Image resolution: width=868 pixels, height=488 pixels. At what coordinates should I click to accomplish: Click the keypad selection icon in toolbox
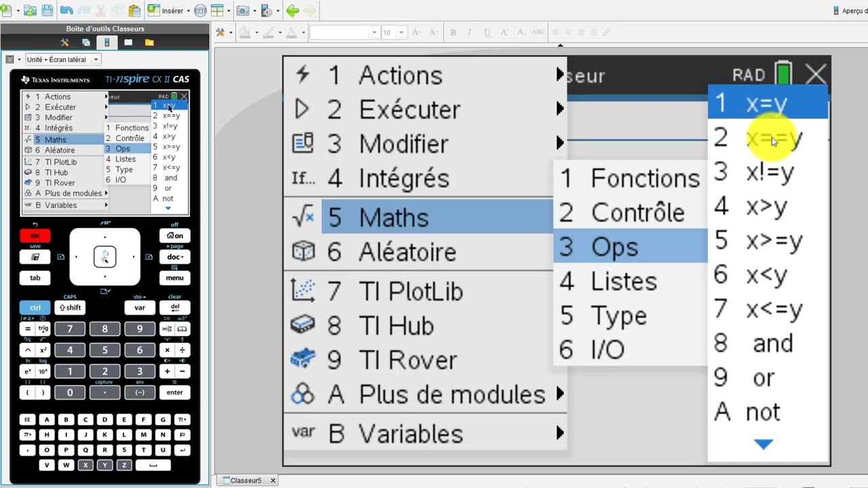[x=9, y=60]
